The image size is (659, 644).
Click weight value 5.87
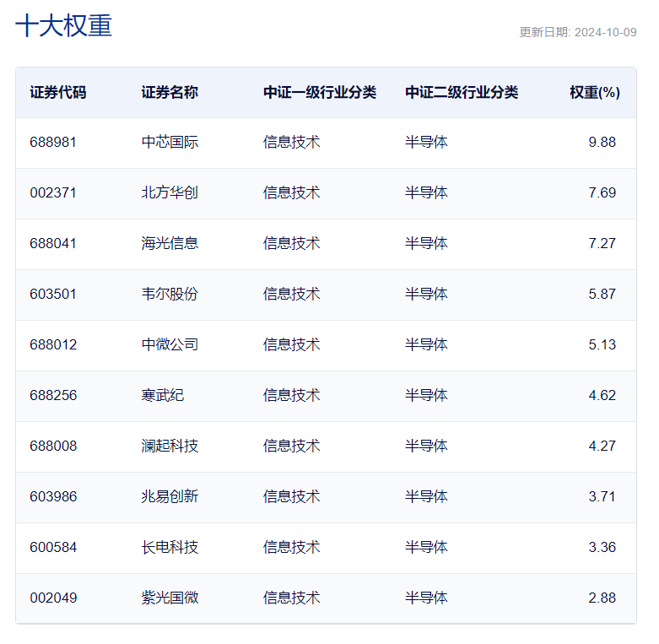(602, 294)
